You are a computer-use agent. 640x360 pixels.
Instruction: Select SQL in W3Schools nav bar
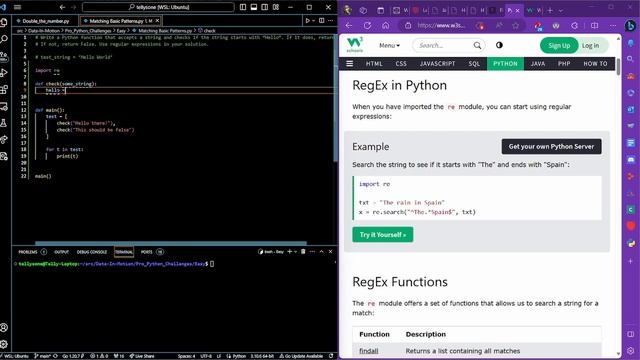474,64
